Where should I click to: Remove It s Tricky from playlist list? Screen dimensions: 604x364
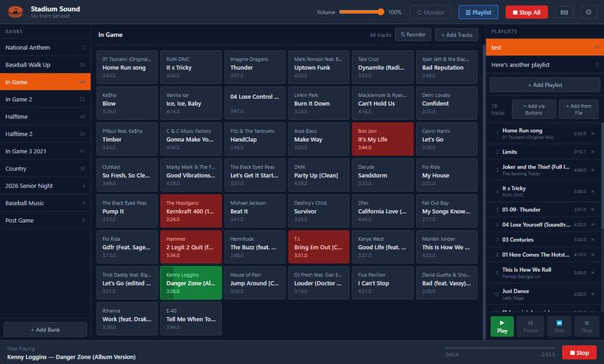click(x=593, y=191)
